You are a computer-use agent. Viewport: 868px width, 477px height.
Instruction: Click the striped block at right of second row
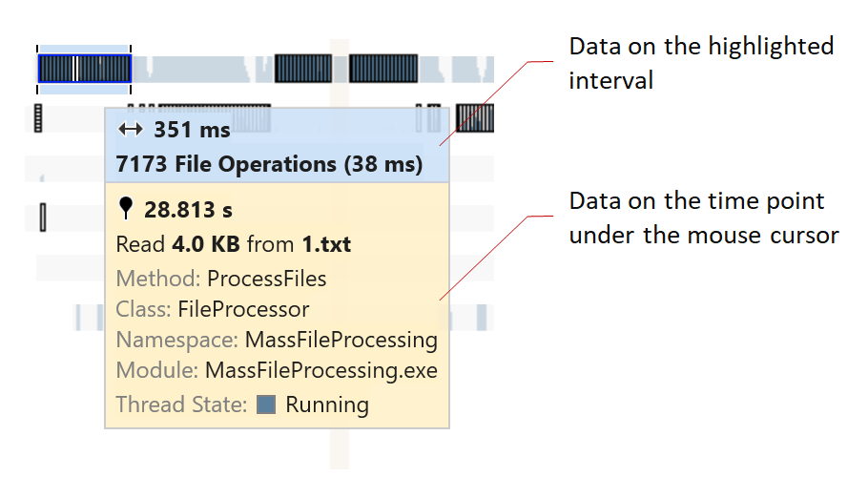[474, 118]
